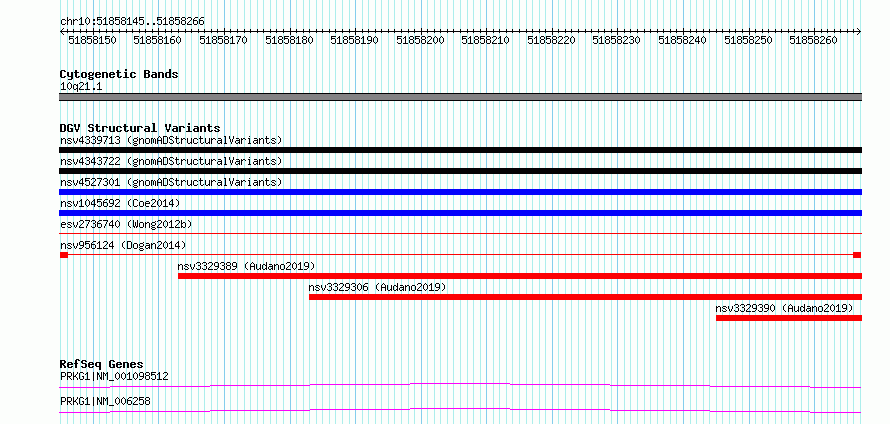
Task: Open gene label PRKG1|NM_006258
Action: pos(106,401)
